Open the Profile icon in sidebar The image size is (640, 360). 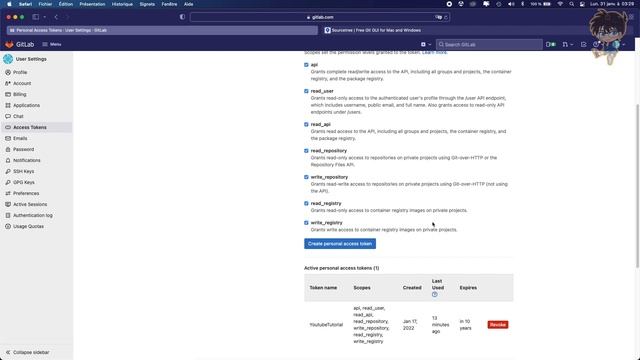[8, 72]
